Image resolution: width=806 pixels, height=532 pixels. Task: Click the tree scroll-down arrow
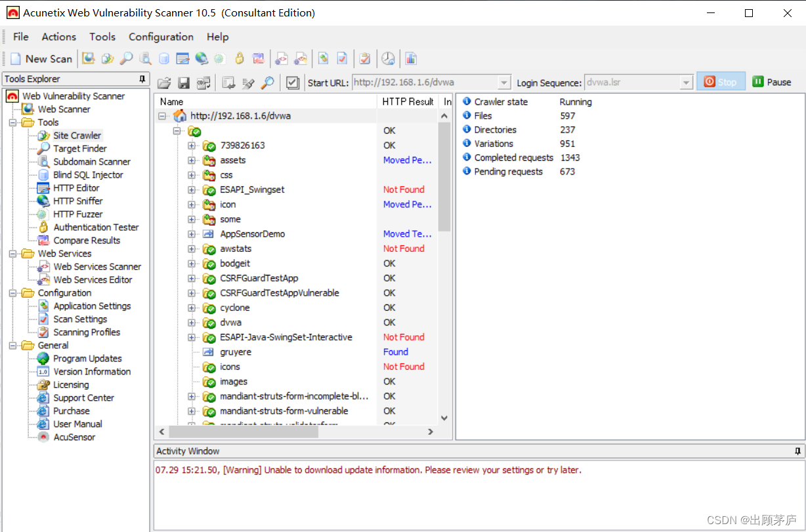444,418
